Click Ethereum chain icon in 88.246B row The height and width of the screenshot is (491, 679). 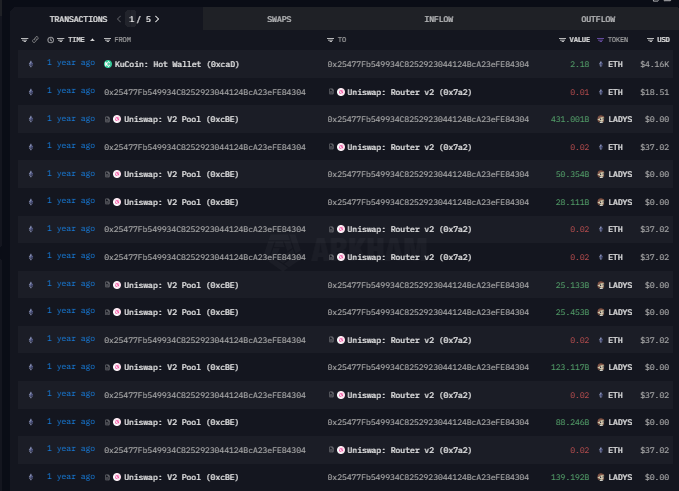[31, 422]
